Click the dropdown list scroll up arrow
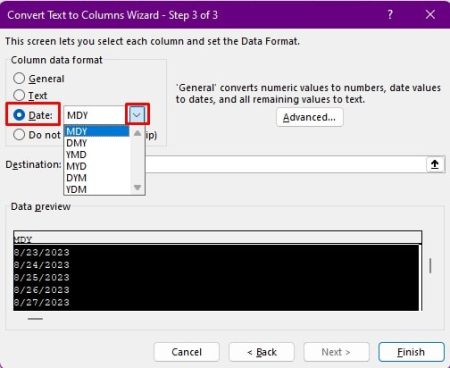This screenshot has height=368, width=450. 137,133
